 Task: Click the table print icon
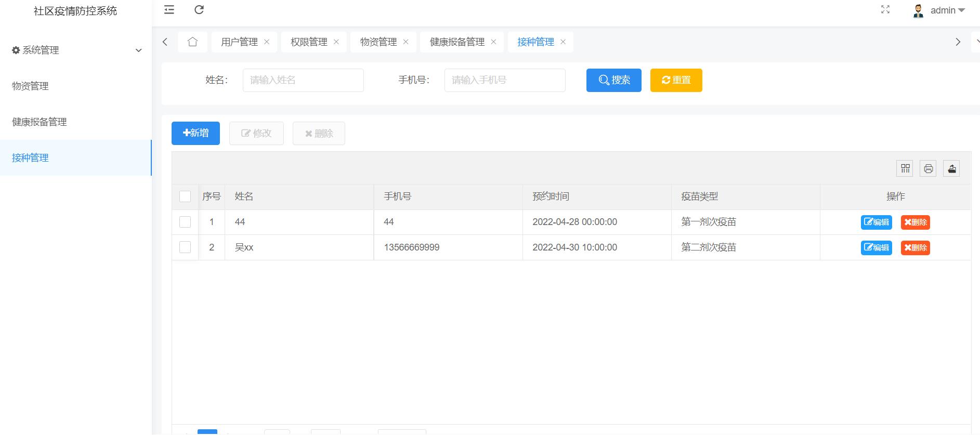[929, 168]
